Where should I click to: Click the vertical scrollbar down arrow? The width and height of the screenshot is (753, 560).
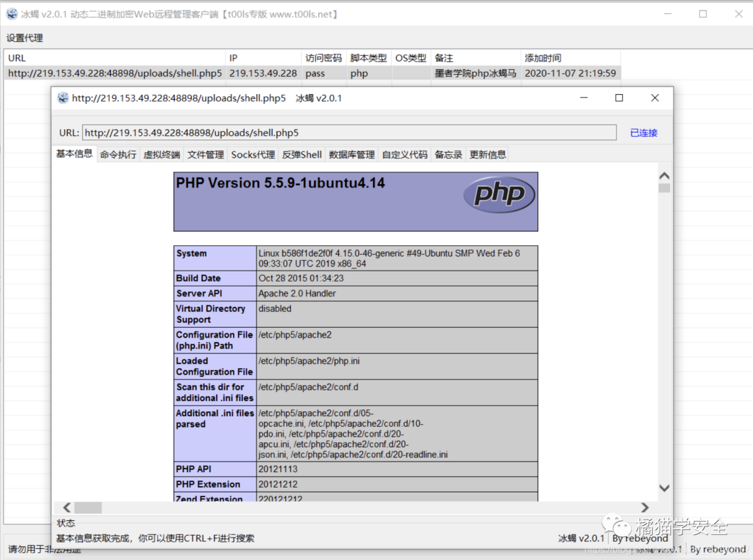tap(664, 488)
